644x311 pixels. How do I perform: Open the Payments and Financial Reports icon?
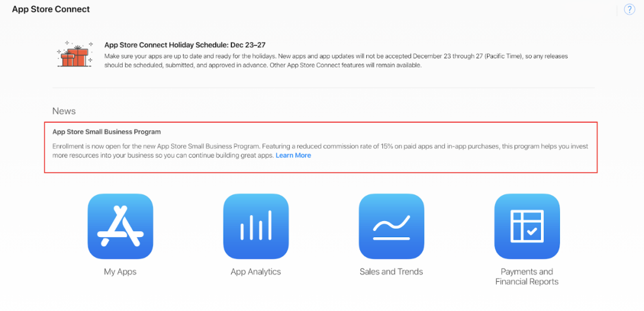[527, 226]
